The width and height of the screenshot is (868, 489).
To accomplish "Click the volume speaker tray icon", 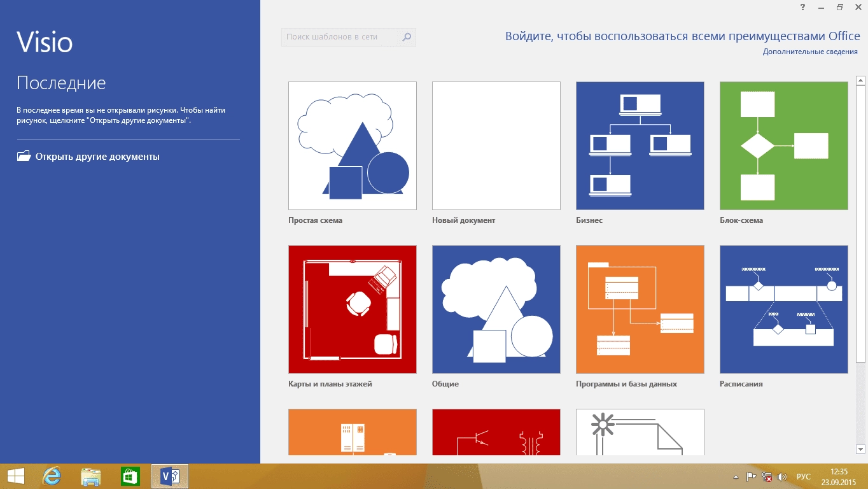I will [x=783, y=477].
